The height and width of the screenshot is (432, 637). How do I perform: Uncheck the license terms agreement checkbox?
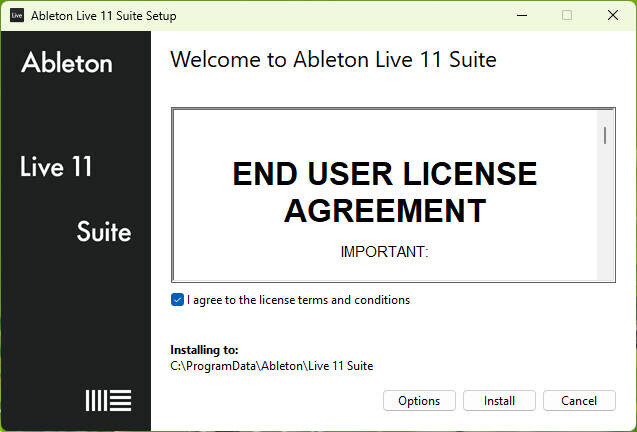(177, 300)
